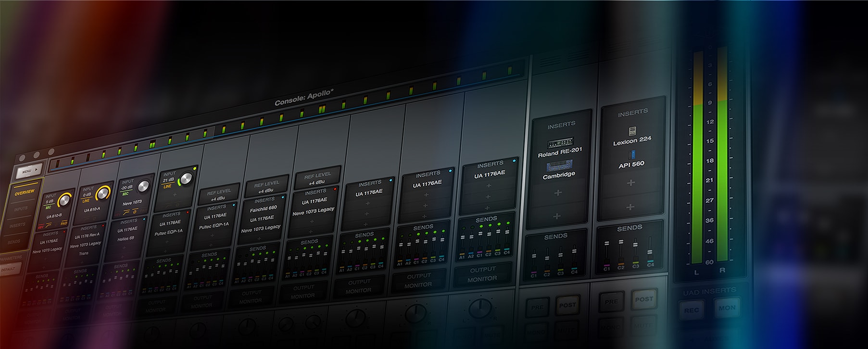Toggle PAD on the UA 610-B channel

63,223
